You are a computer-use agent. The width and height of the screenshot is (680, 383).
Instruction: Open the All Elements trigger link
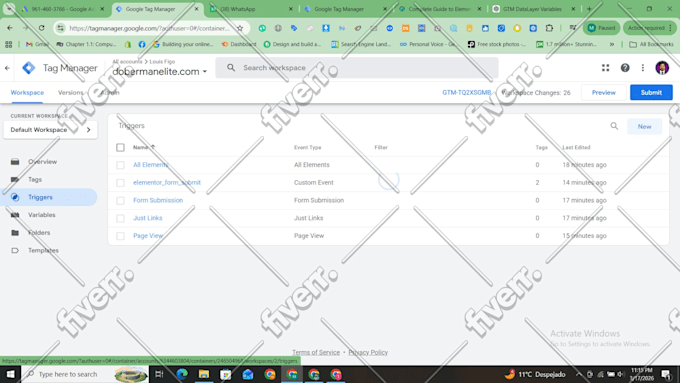pyautogui.click(x=150, y=165)
